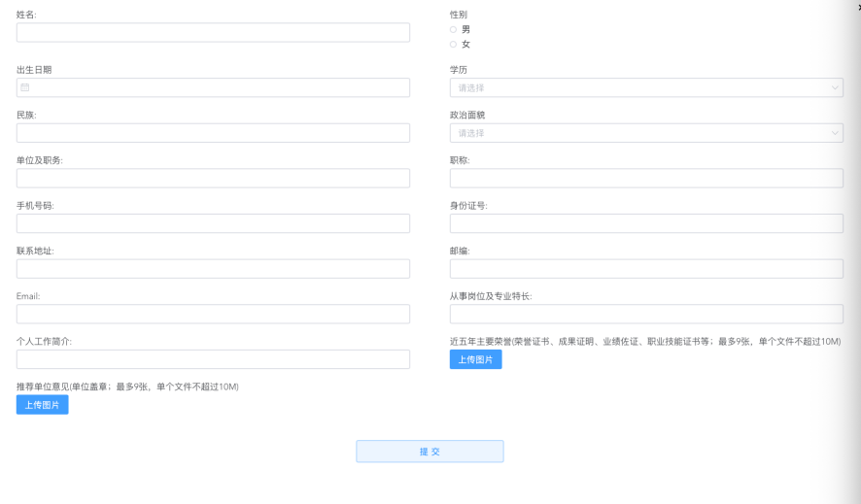Screen dimensions: 861x504
Task: Click the 姓名 input field
Action: click(213, 33)
